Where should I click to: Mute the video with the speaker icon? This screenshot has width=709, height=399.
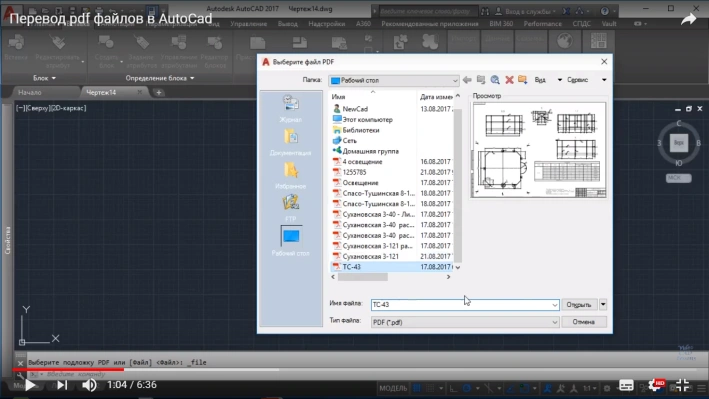(89, 385)
